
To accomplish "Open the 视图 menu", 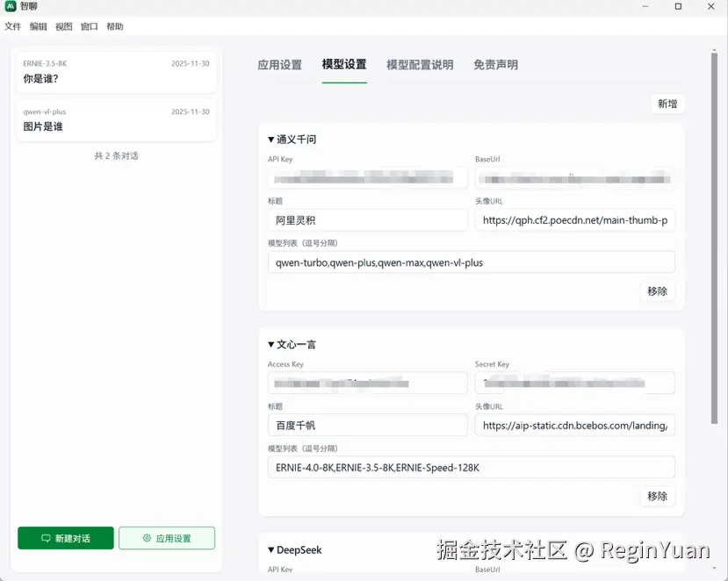I will (63, 26).
